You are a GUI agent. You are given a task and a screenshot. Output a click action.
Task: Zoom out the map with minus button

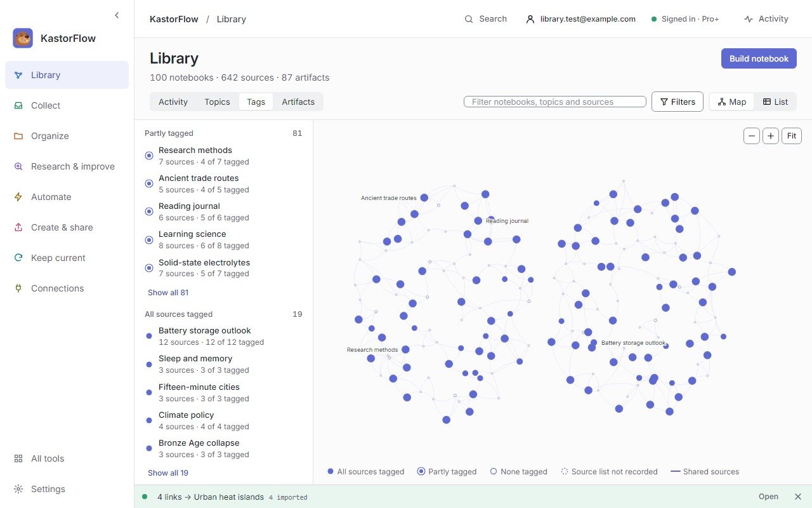coord(752,136)
